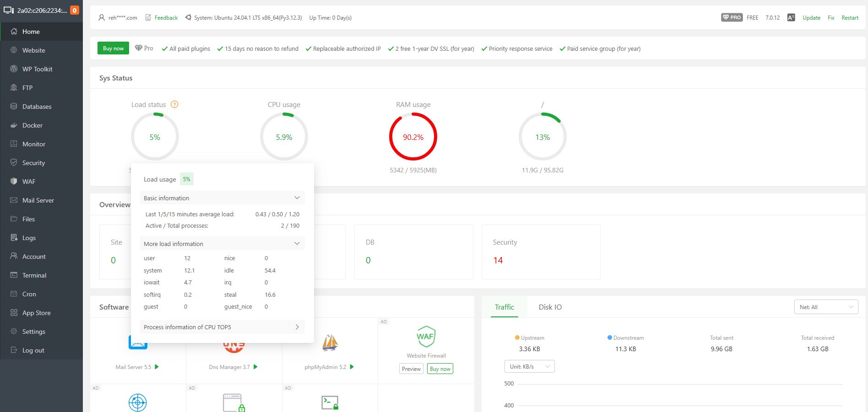Open WP Toolkit from the sidebar icon
The height and width of the screenshot is (412, 868).
14,69
